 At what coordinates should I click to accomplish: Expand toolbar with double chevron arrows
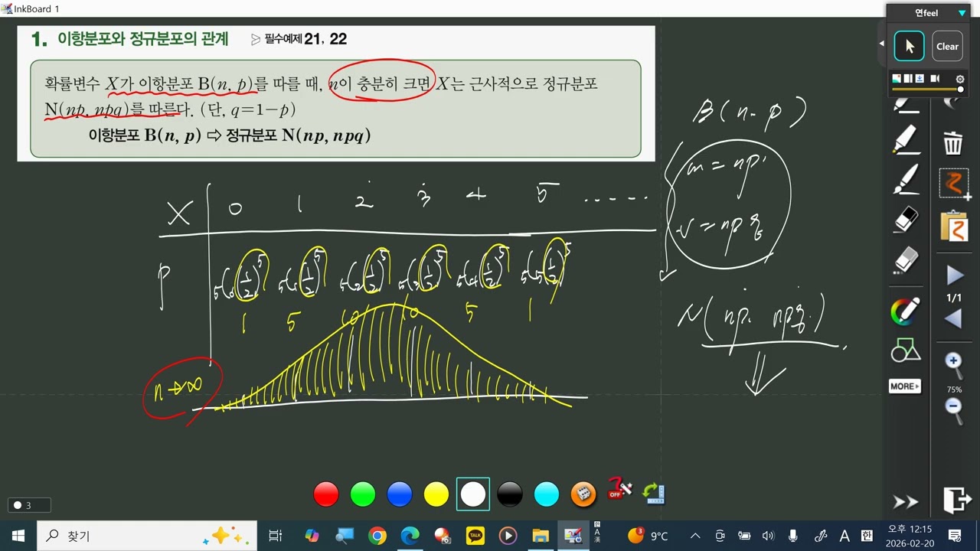(x=906, y=502)
